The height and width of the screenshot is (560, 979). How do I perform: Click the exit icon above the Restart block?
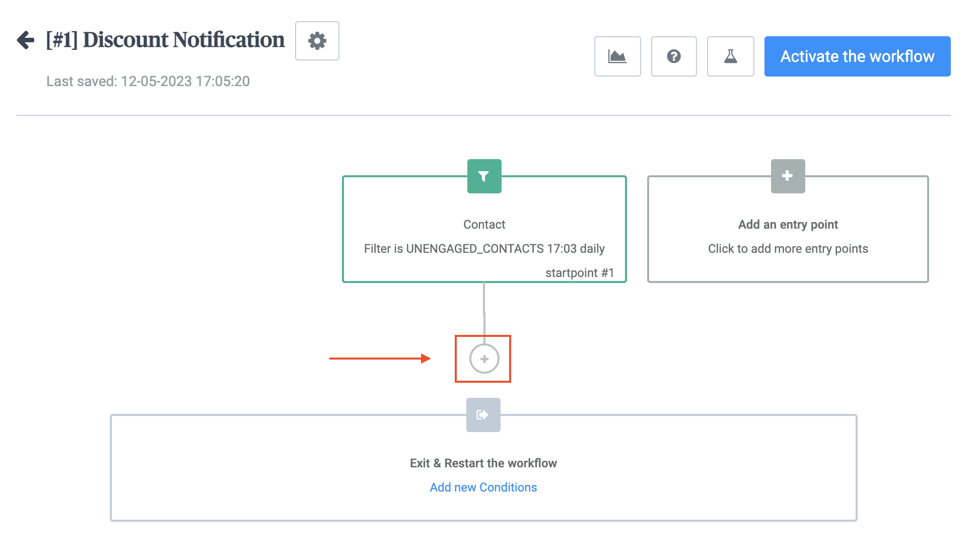pyautogui.click(x=482, y=414)
